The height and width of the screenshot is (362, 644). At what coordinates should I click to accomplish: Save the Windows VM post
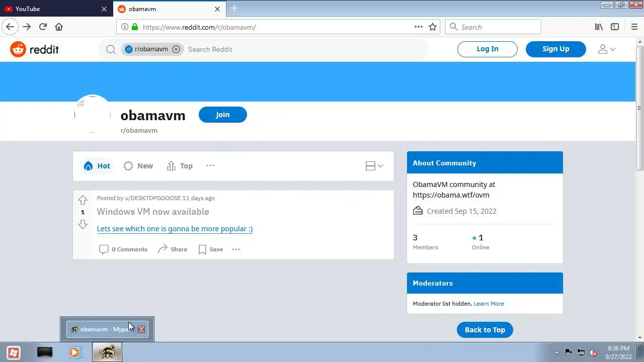point(211,249)
